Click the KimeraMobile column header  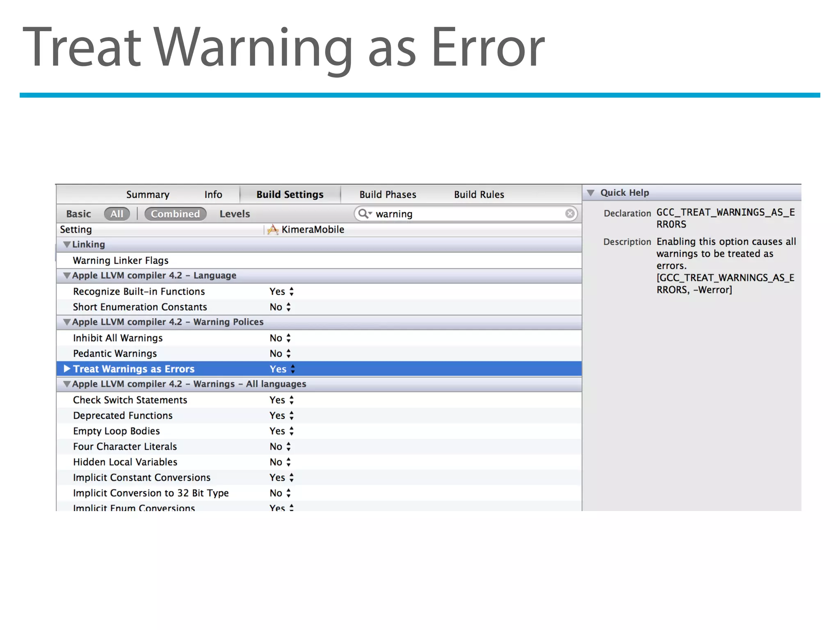[x=313, y=230]
